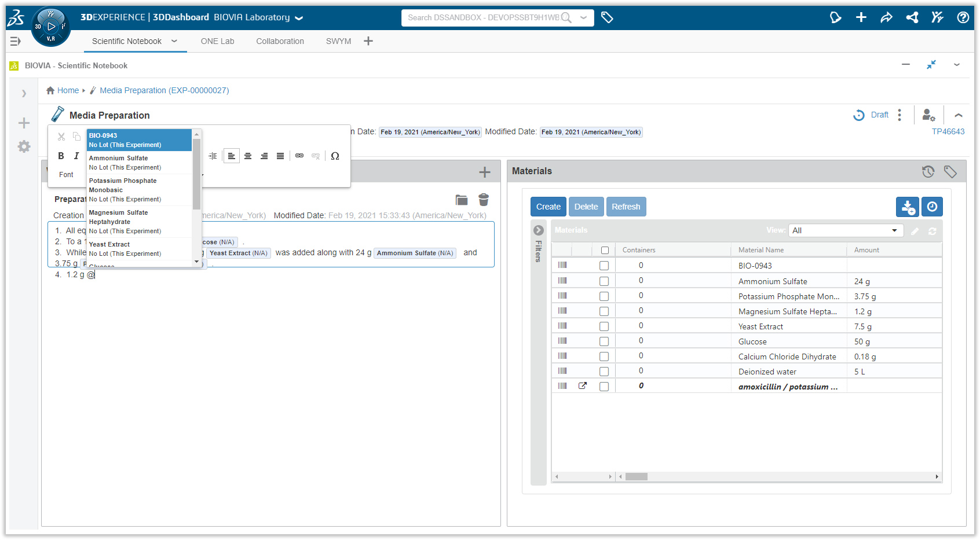Expand the Filters panel arrow
This screenshot has width=980, height=540.
(539, 230)
